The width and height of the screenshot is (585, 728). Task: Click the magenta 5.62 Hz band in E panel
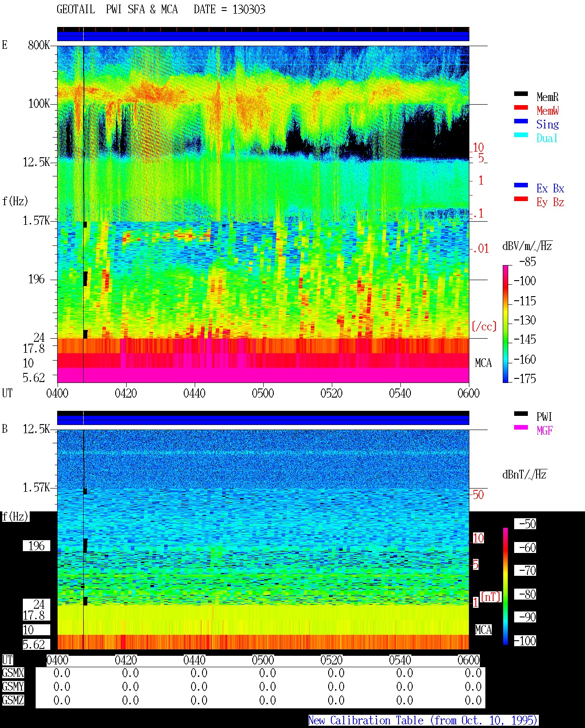[x=263, y=375]
